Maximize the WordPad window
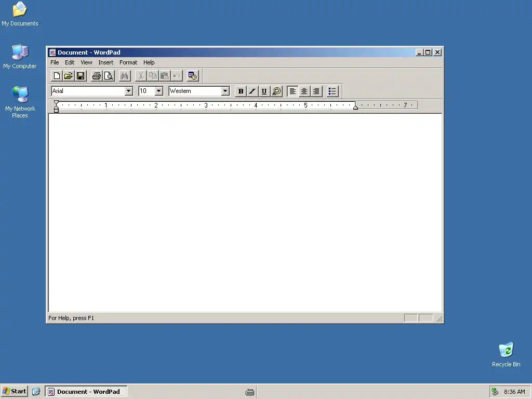 tap(428, 52)
